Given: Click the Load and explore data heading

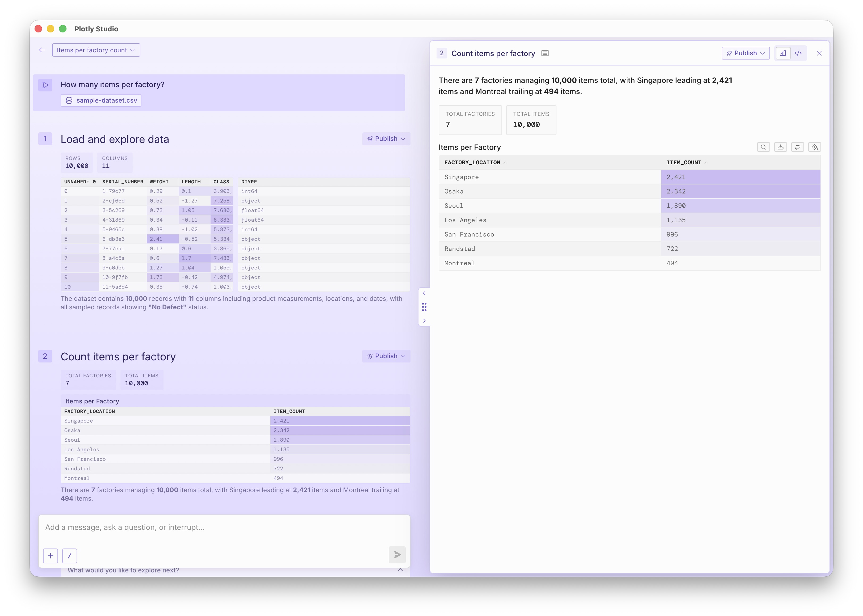Looking at the screenshot, I should [x=115, y=140].
